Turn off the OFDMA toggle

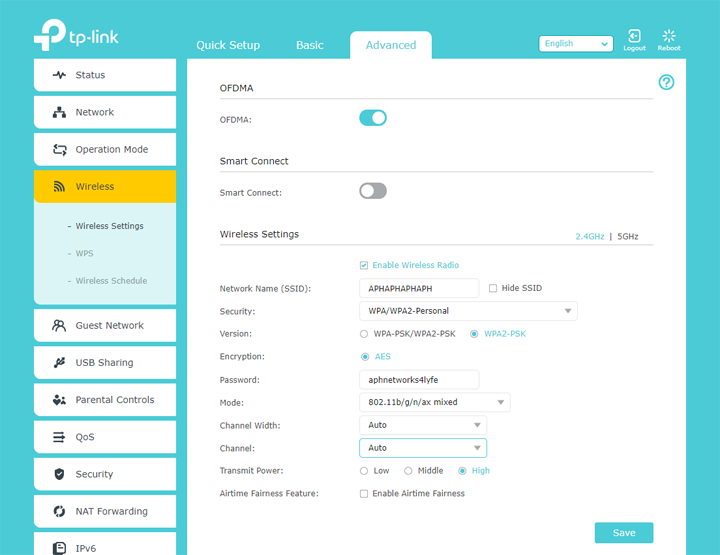click(x=373, y=118)
